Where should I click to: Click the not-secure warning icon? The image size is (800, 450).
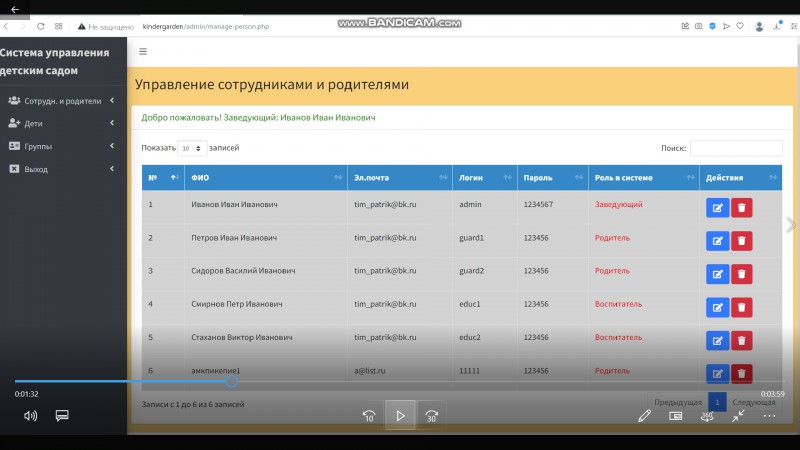tap(82, 27)
